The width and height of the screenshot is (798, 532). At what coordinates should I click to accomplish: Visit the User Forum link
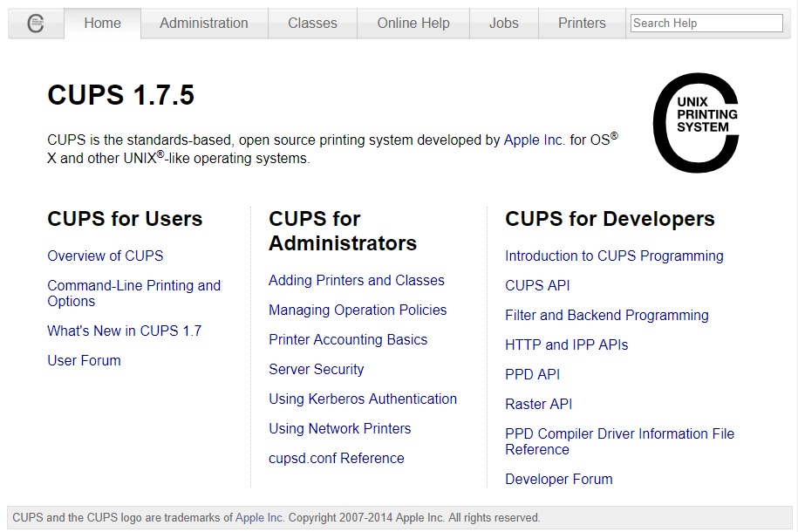pos(84,360)
